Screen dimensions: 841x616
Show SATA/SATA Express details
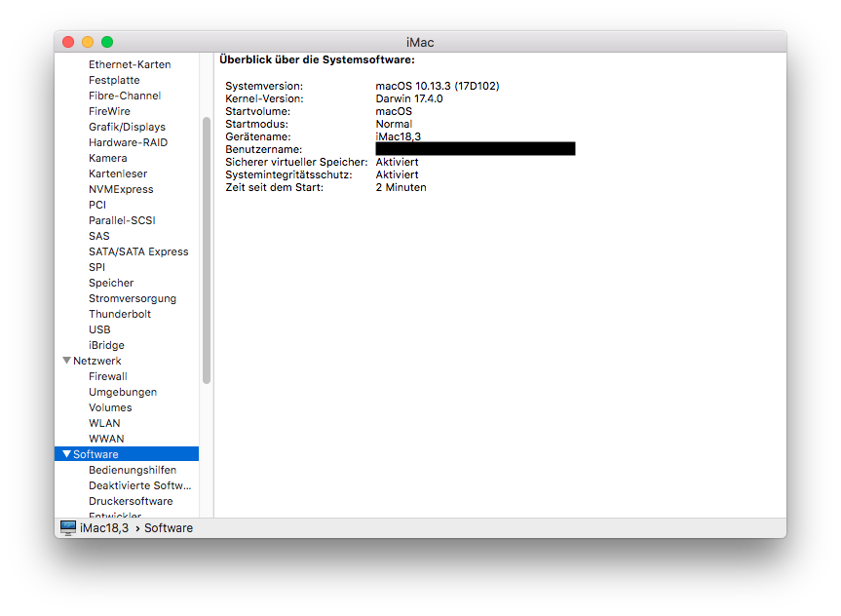click(138, 251)
